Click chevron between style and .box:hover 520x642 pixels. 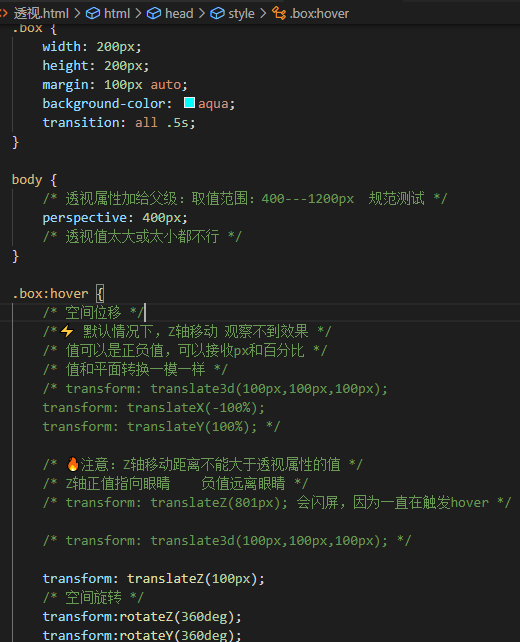pos(263,14)
